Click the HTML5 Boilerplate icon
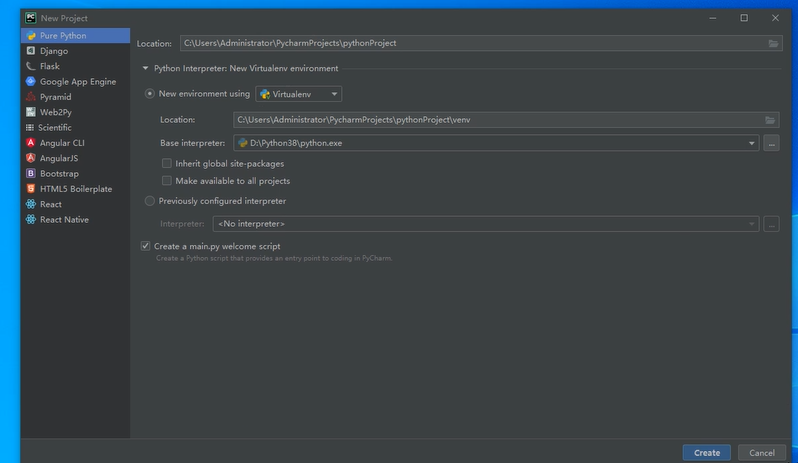 click(31, 189)
